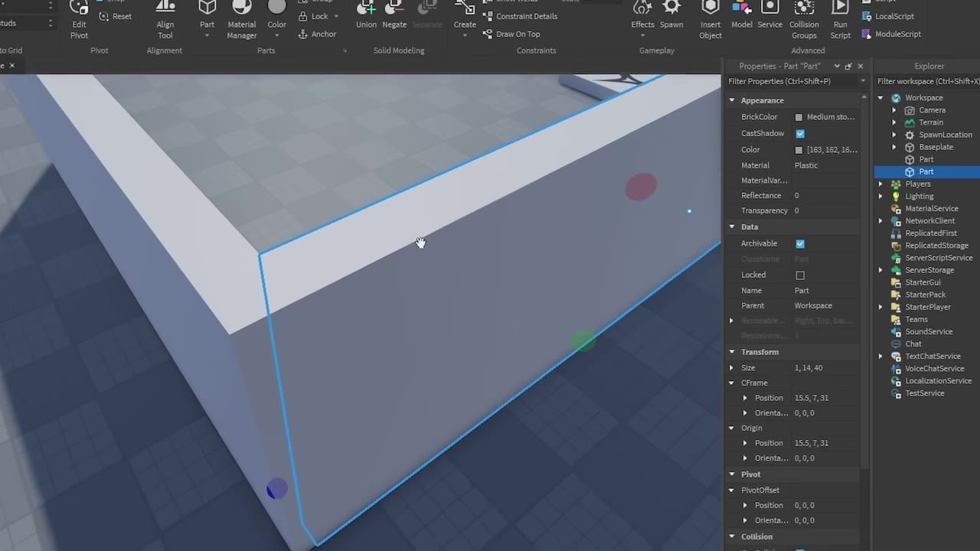Image resolution: width=980 pixels, height=551 pixels.
Task: Collapse the Workspace tree node
Action: (x=880, y=98)
